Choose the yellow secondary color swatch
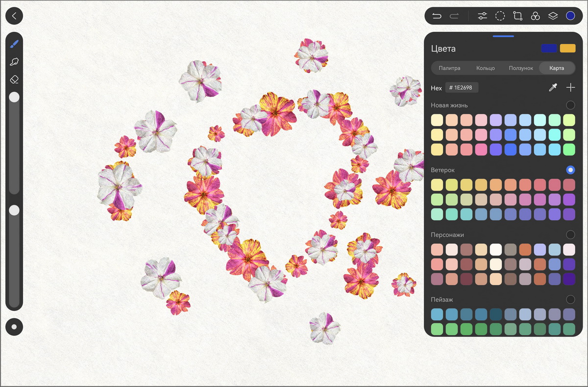588x387 pixels. (x=567, y=48)
